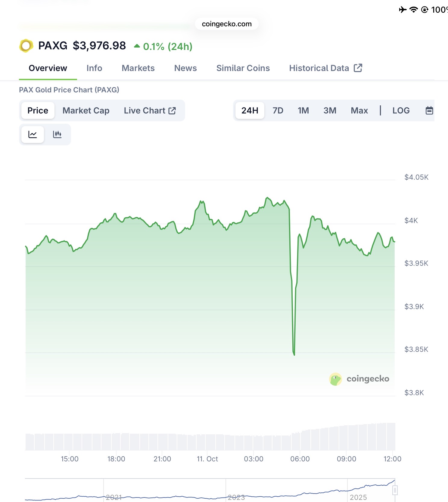Go to the News tab

pyautogui.click(x=185, y=68)
